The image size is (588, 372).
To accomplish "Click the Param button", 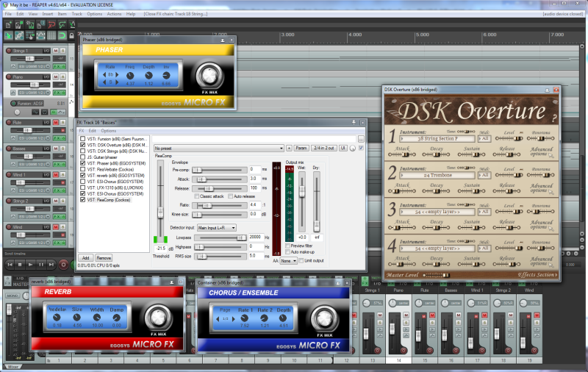I will tap(301, 148).
